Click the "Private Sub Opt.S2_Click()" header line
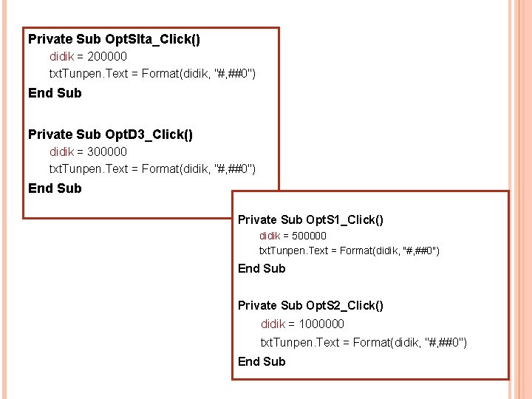The width and height of the screenshot is (532, 399). (x=310, y=305)
